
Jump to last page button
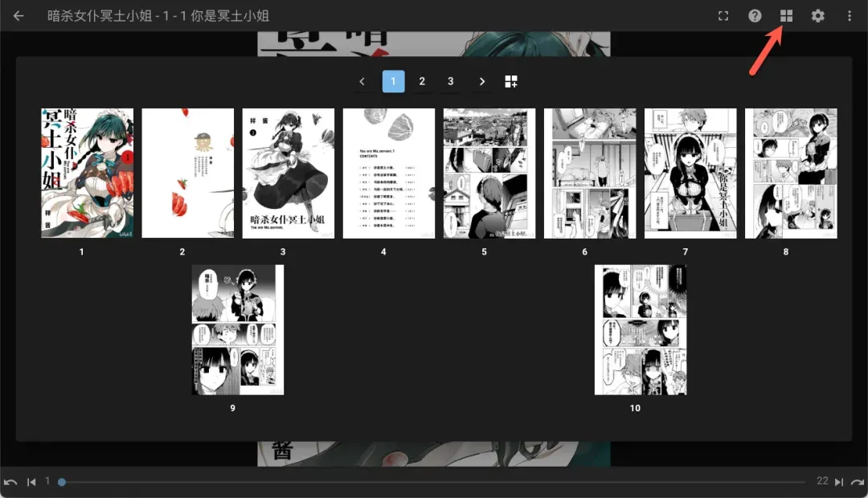[x=839, y=482]
